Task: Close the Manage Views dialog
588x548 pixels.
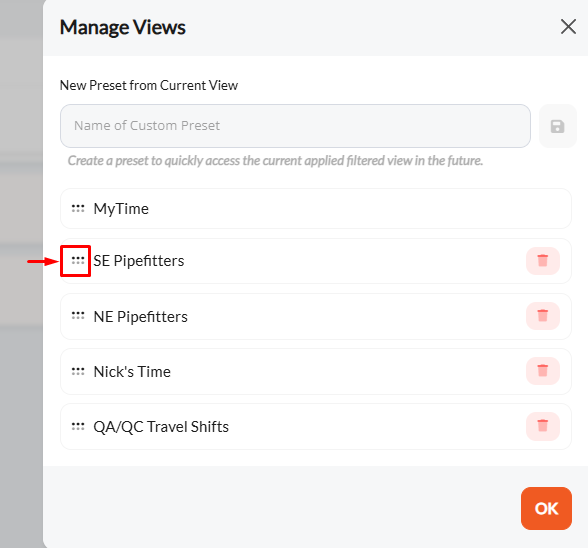Action: (568, 27)
